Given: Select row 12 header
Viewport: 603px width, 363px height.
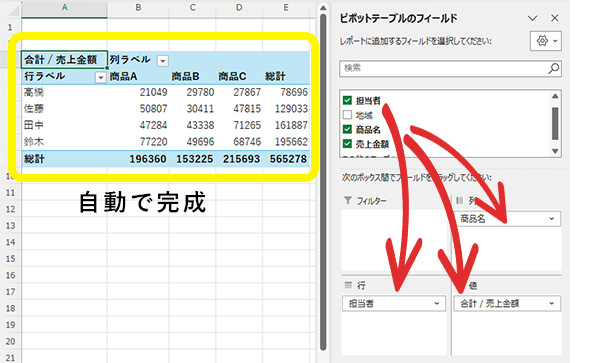Looking at the screenshot, I should click(x=10, y=209).
